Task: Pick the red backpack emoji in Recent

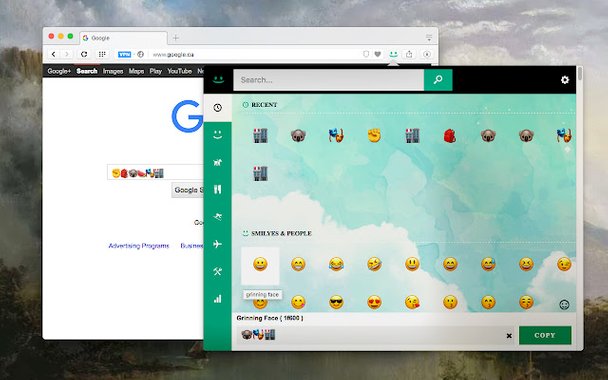Action: pyautogui.click(x=450, y=135)
